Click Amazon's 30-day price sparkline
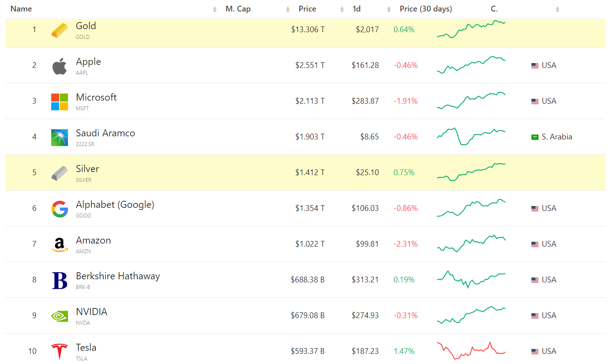The height and width of the screenshot is (364, 610). tap(471, 244)
